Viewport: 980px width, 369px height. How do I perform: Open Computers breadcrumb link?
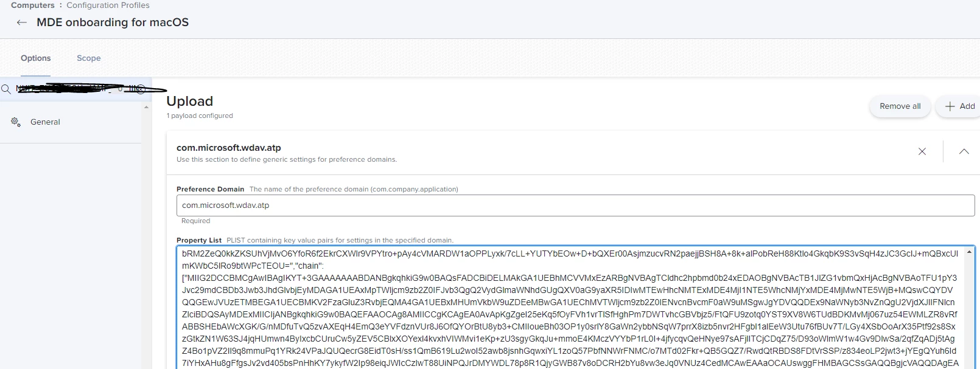pyautogui.click(x=33, y=5)
